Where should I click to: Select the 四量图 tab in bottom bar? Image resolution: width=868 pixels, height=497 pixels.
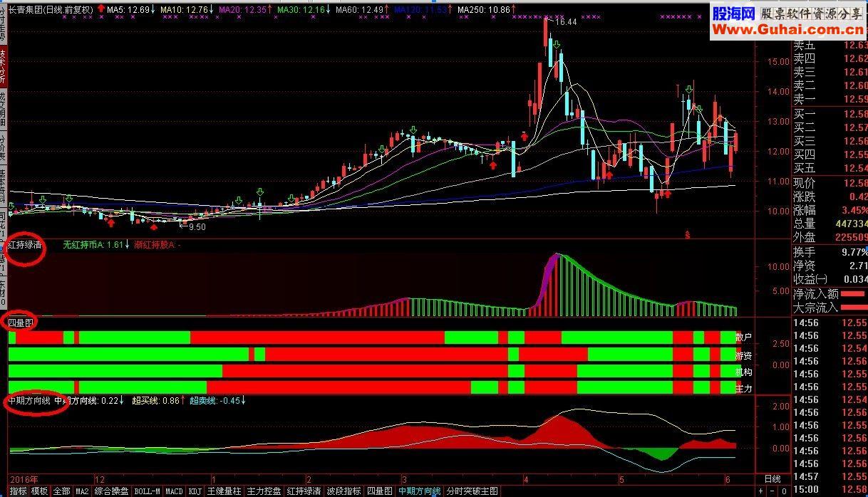click(379, 491)
